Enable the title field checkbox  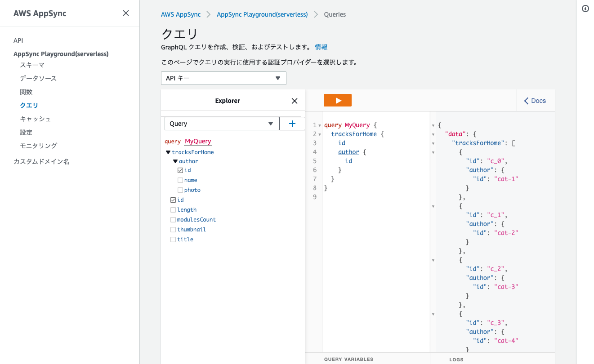173,240
